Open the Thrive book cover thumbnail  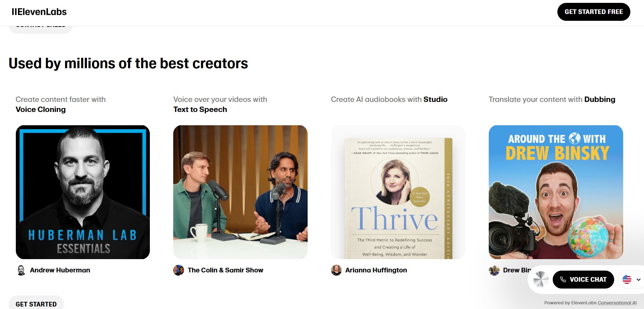[398, 192]
